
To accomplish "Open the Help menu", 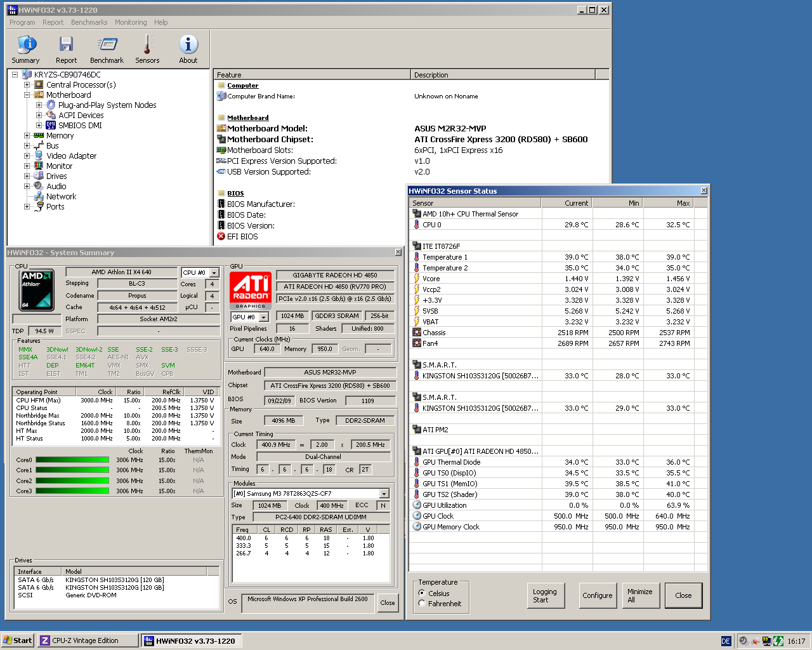I will (x=160, y=22).
